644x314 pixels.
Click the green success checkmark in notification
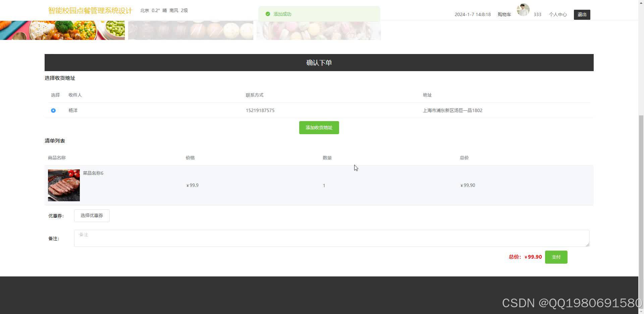[268, 14]
